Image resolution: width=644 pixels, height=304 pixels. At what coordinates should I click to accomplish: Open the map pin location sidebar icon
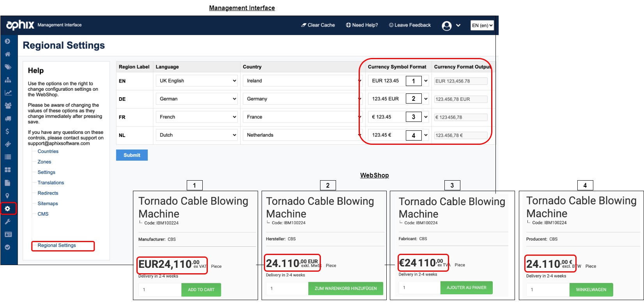coord(7,196)
